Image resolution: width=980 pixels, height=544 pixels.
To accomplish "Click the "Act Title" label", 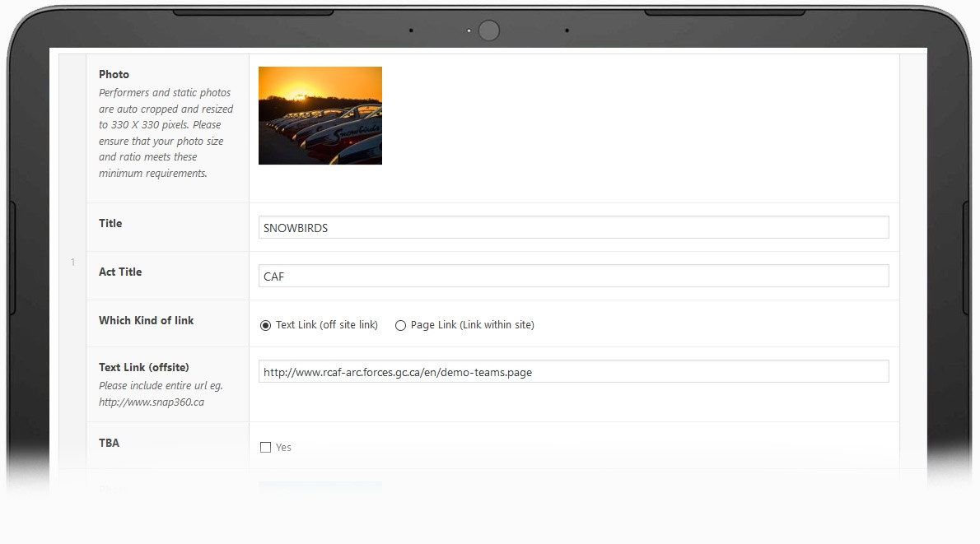I will (x=120, y=272).
